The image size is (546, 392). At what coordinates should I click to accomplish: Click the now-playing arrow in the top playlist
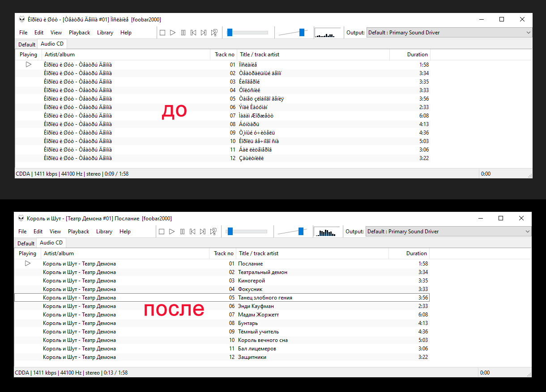pyautogui.click(x=29, y=64)
